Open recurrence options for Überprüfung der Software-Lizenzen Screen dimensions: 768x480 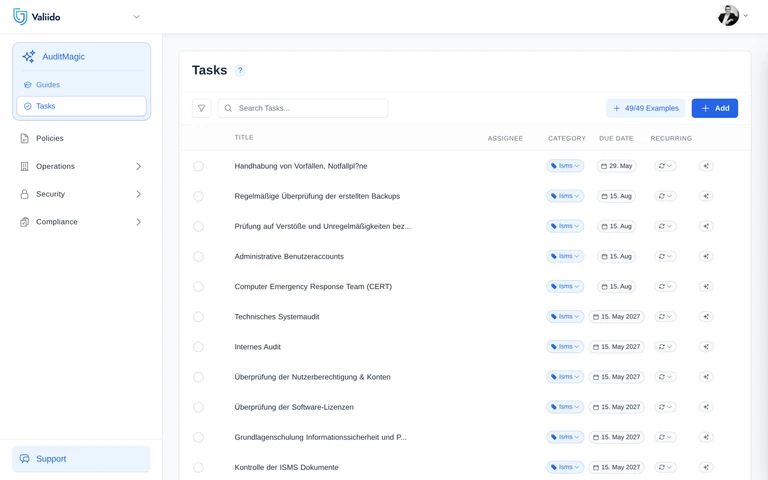(665, 407)
